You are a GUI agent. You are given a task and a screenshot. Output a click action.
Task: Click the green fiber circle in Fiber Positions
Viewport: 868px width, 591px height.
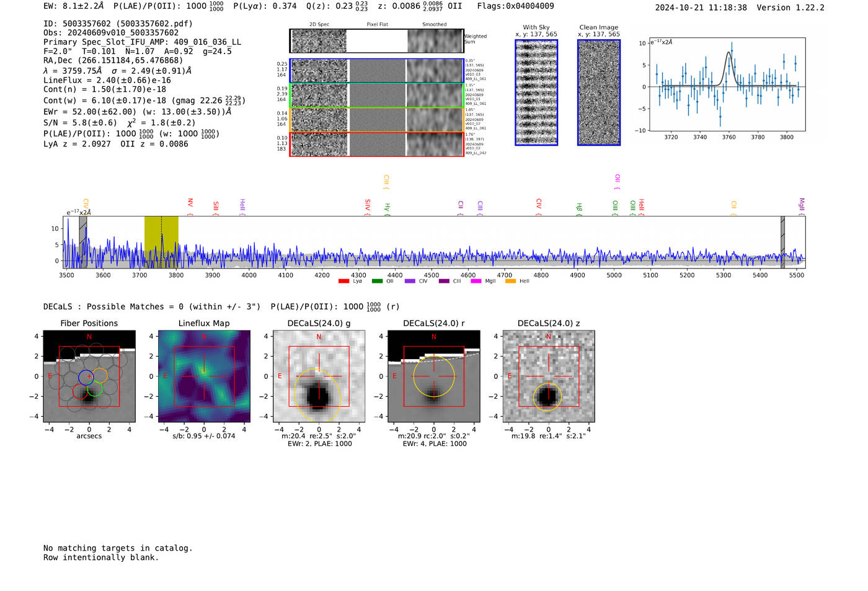point(94,389)
